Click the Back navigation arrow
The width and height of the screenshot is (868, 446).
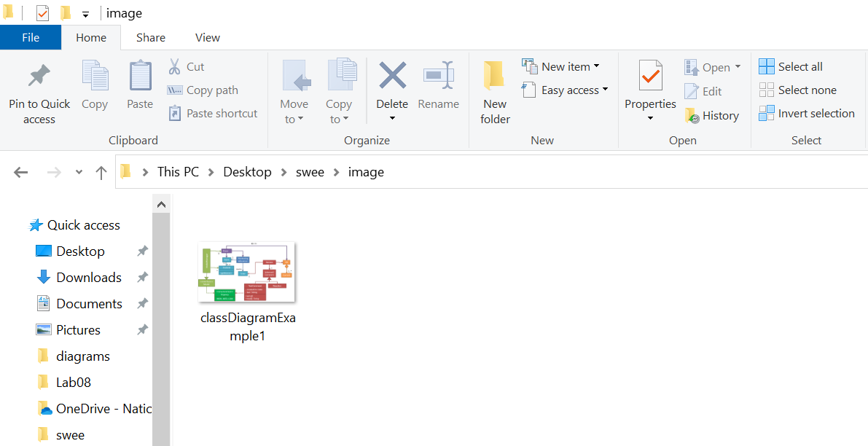pyautogui.click(x=21, y=173)
